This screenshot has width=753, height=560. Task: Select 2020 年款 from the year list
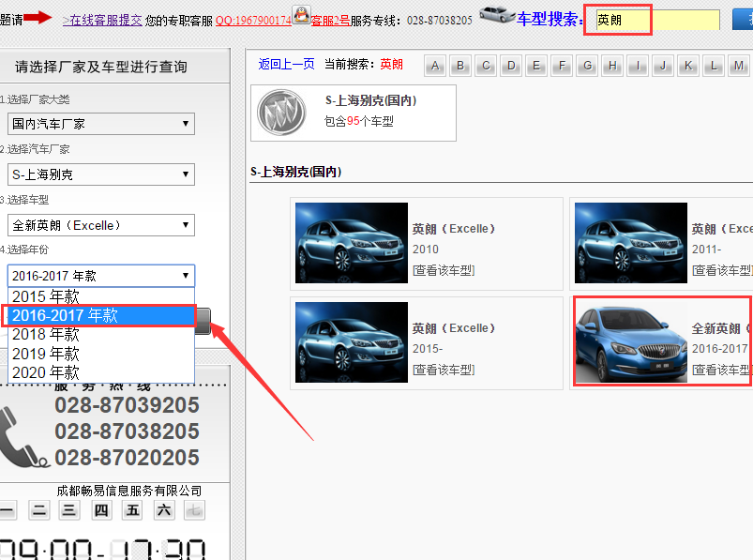[101, 372]
